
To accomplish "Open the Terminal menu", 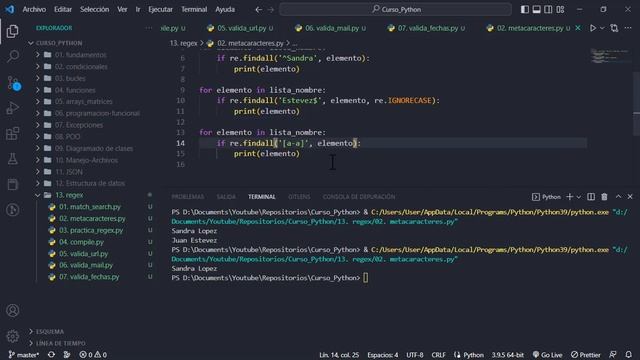I will (x=194, y=9).
